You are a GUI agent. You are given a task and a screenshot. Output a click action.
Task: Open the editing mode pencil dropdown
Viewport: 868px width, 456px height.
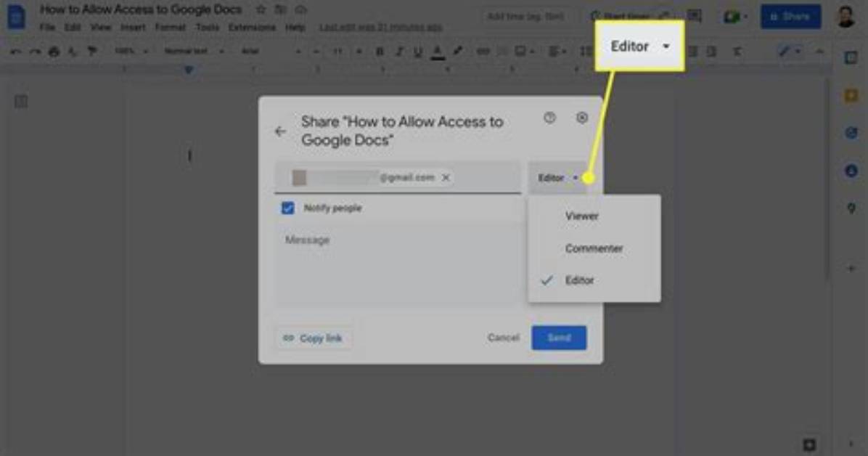pos(790,52)
